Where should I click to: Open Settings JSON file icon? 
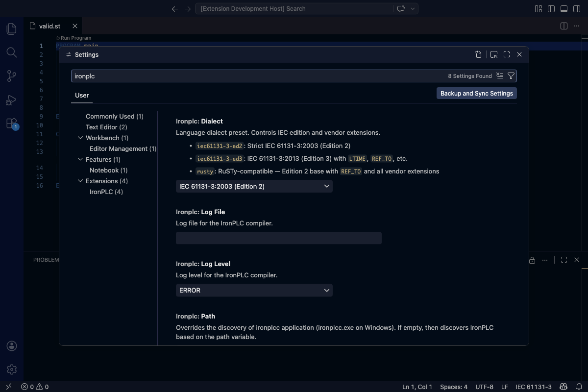478,54
